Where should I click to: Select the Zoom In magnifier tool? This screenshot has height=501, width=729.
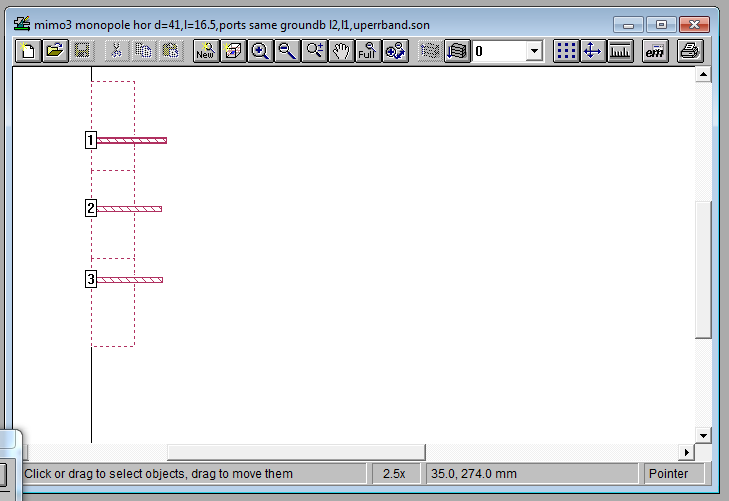pyautogui.click(x=260, y=51)
